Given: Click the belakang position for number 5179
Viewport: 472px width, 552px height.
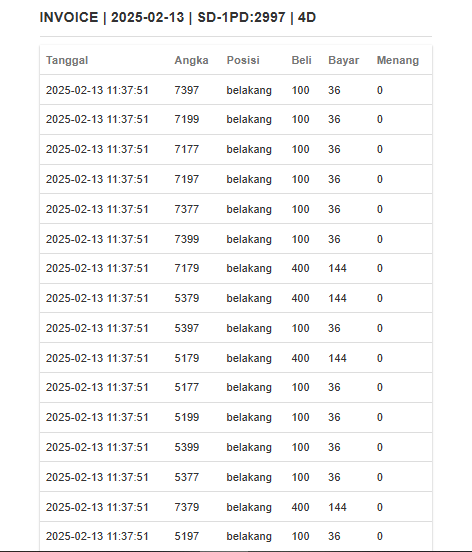Looking at the screenshot, I should click(249, 358).
